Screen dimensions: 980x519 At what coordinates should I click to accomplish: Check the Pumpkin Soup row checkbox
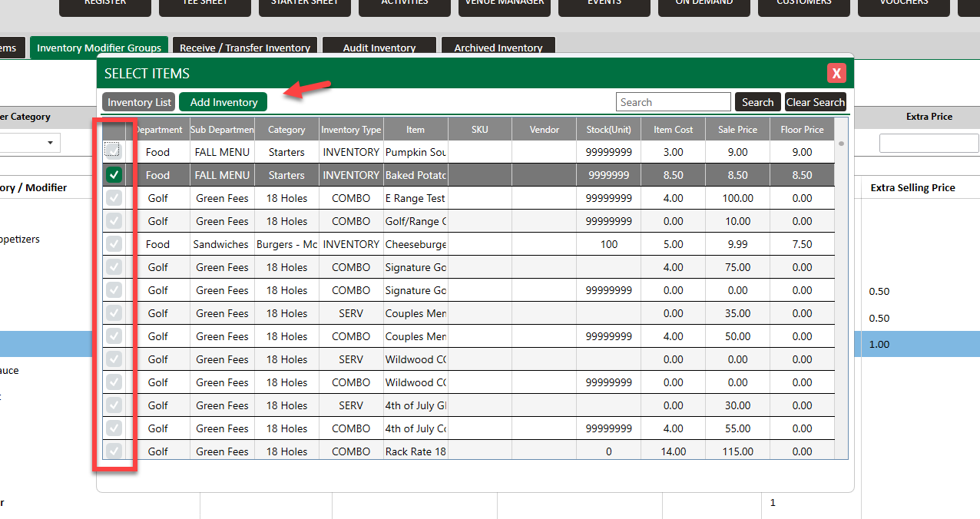[x=114, y=151]
